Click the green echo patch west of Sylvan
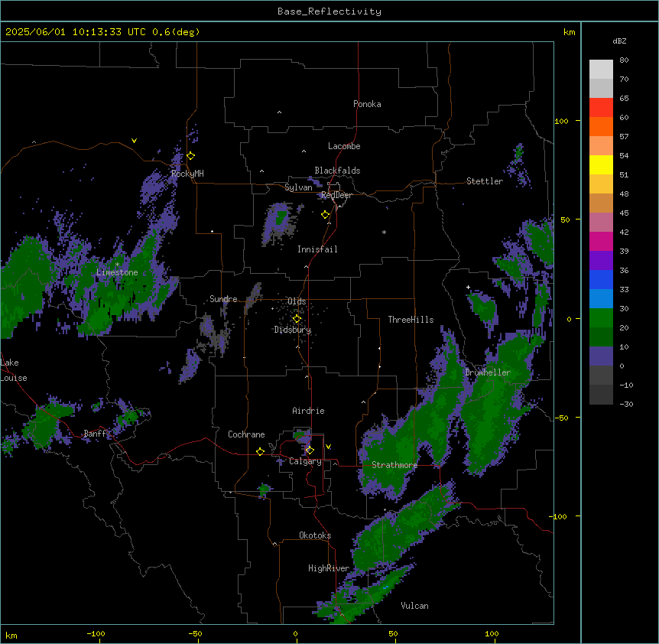The image size is (659, 644). click(281, 218)
